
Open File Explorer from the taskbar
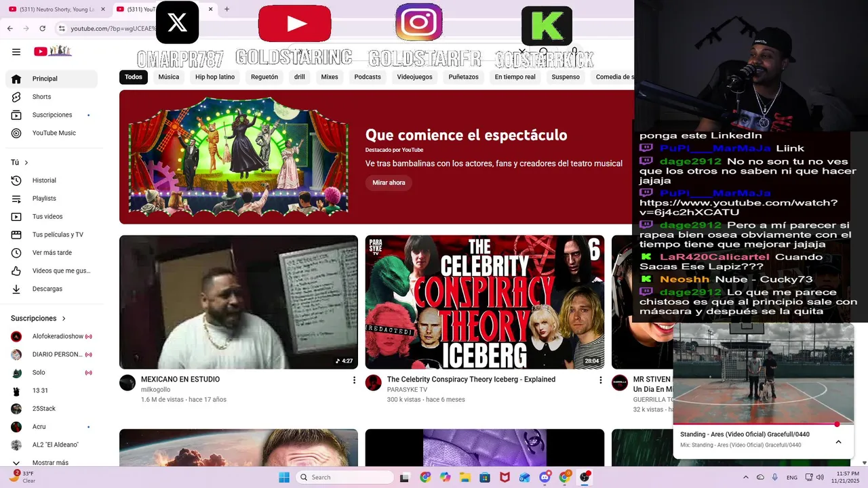pyautogui.click(x=465, y=477)
